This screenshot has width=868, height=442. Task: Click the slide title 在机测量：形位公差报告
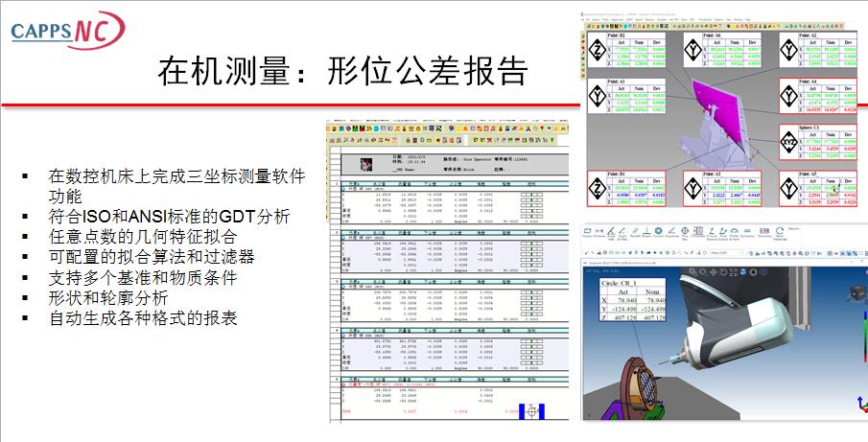[342, 70]
